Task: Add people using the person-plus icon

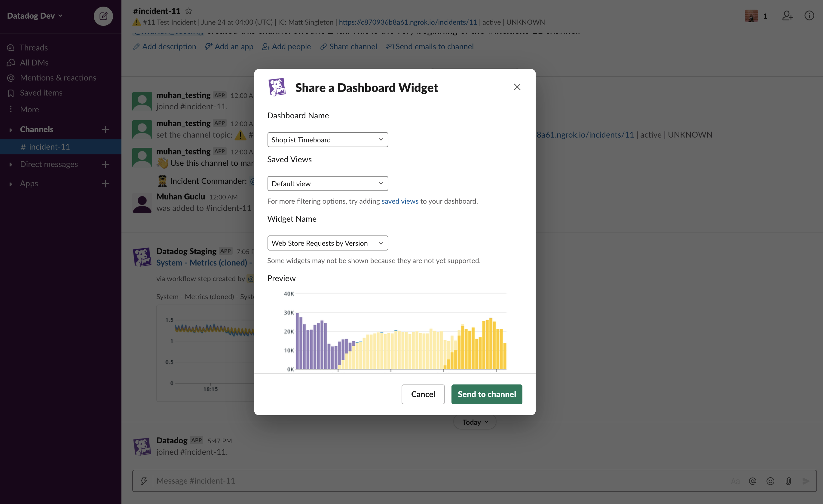Action: (x=787, y=16)
